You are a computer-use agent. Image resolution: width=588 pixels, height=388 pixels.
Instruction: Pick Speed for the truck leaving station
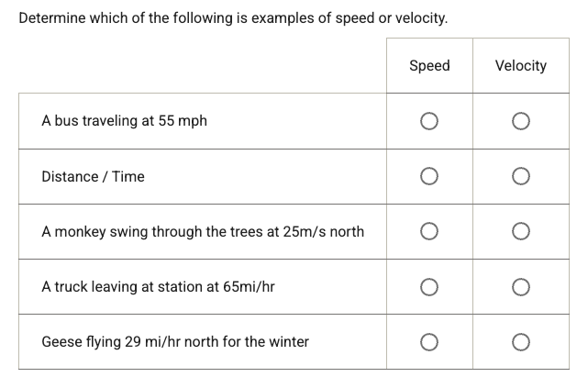coord(429,286)
